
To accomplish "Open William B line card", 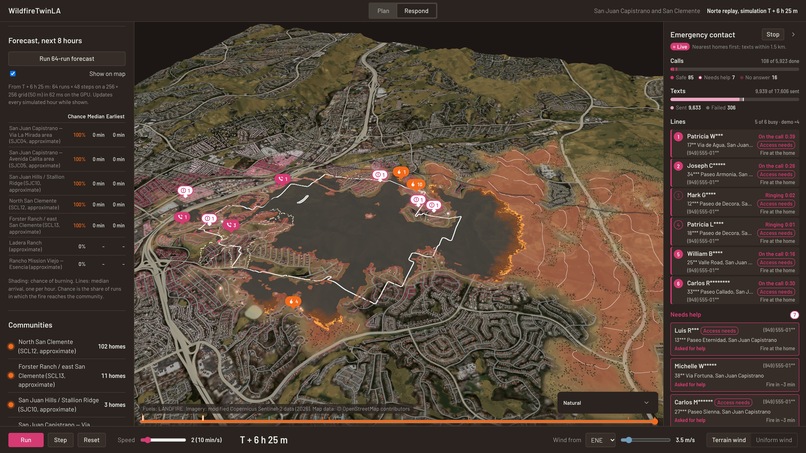I will tap(735, 262).
